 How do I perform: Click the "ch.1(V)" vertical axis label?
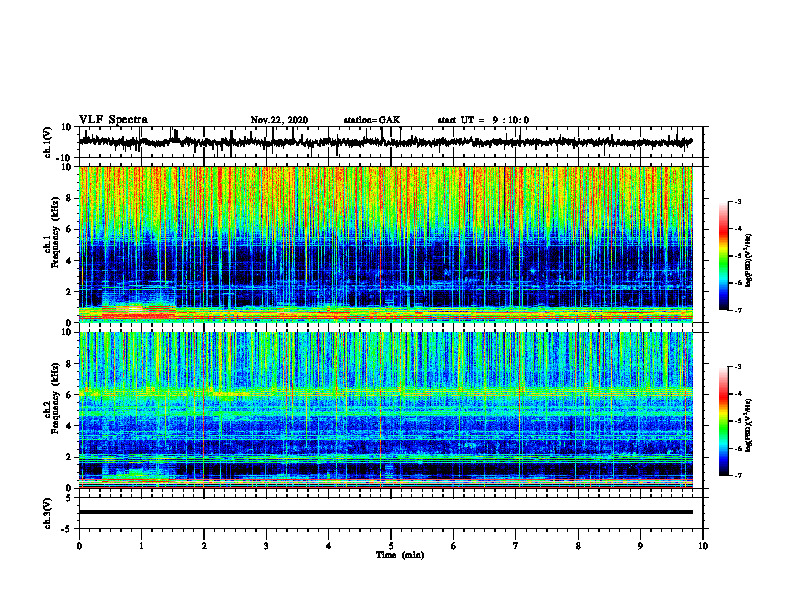click(x=48, y=142)
